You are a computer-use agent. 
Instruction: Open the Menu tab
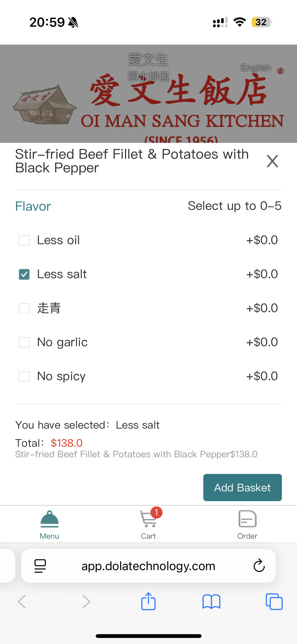tap(49, 525)
